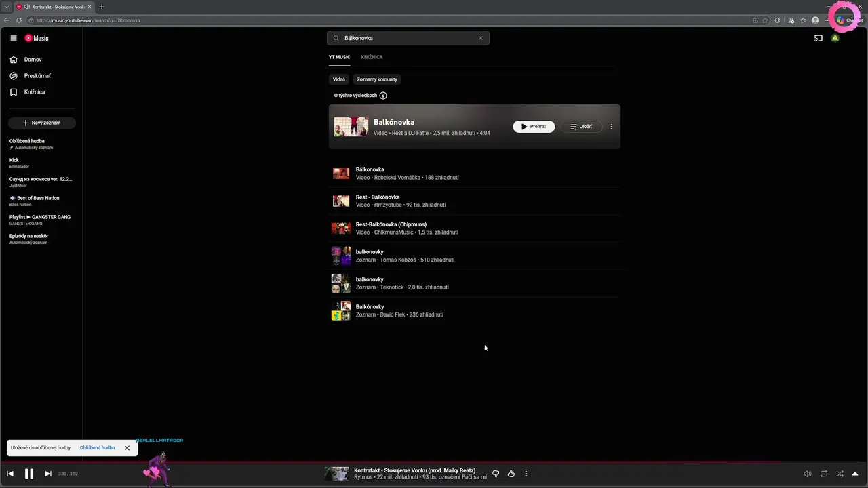This screenshot has width=868, height=488.
Task: Dismiss the saved-to-favorites notification
Action: point(127,448)
